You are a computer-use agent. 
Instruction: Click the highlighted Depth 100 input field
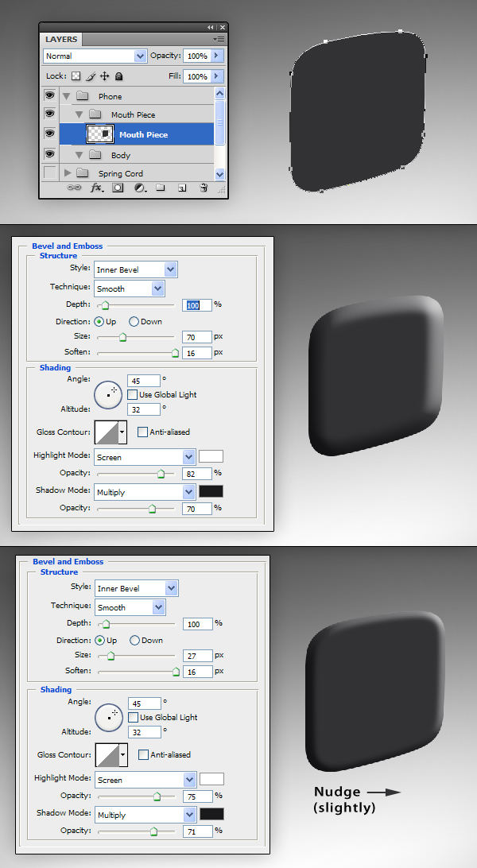pos(196,305)
